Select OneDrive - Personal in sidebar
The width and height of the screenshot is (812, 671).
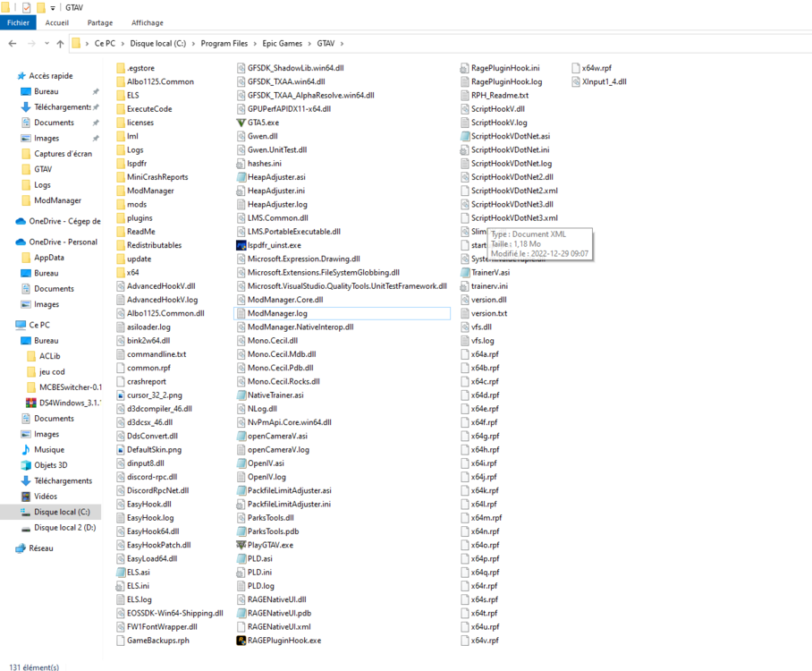(x=63, y=242)
